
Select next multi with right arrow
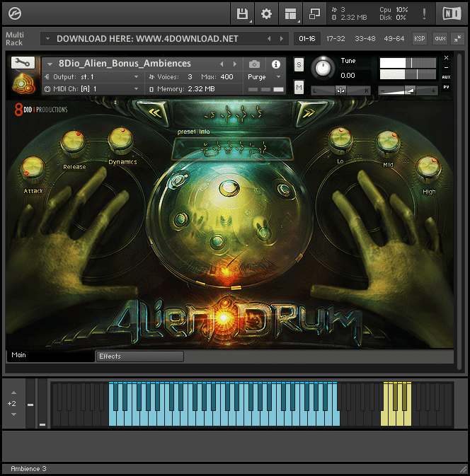(282, 39)
